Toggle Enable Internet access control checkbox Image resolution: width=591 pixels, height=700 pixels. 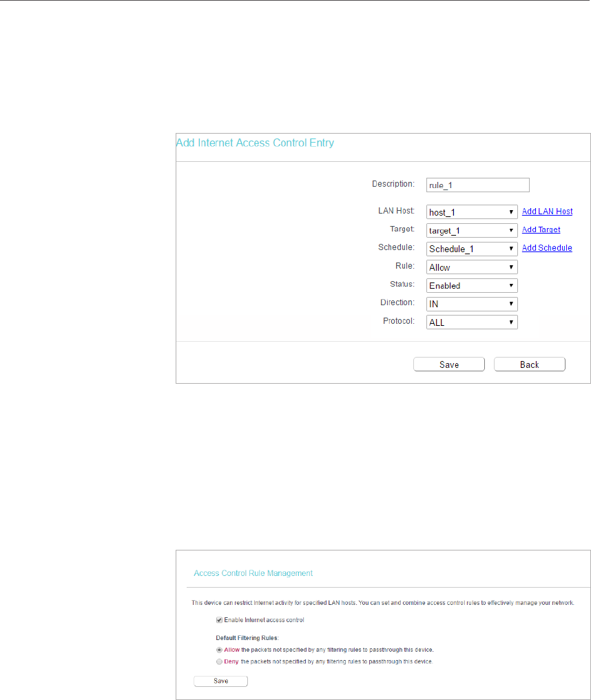pos(219,620)
